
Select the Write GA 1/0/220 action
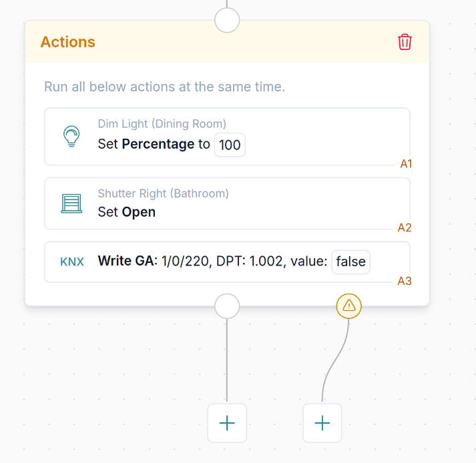[214, 262]
